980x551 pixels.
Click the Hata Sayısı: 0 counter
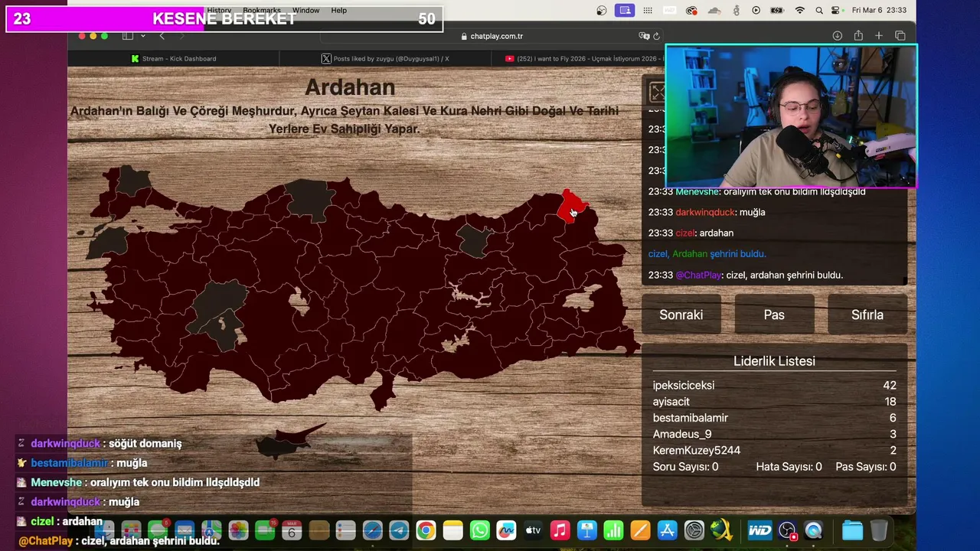tap(789, 467)
